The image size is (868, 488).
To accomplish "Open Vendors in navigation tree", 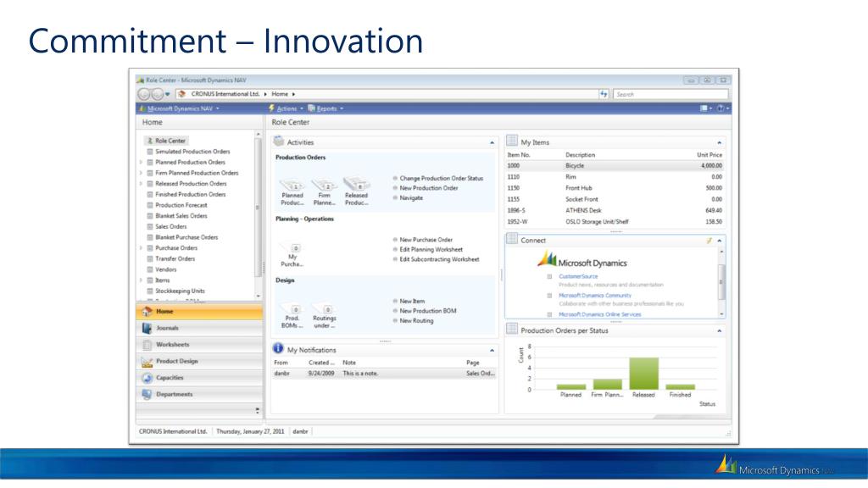I will click(x=165, y=269).
